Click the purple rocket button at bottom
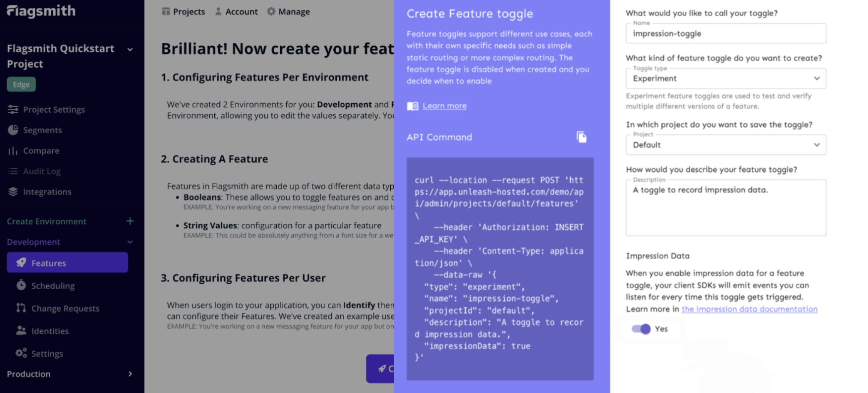The height and width of the screenshot is (393, 868). (380, 368)
